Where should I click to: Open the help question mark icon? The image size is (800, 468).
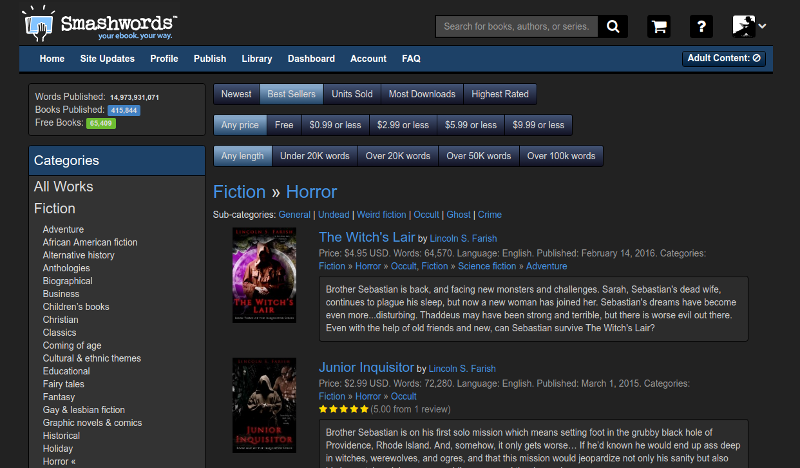tap(702, 27)
